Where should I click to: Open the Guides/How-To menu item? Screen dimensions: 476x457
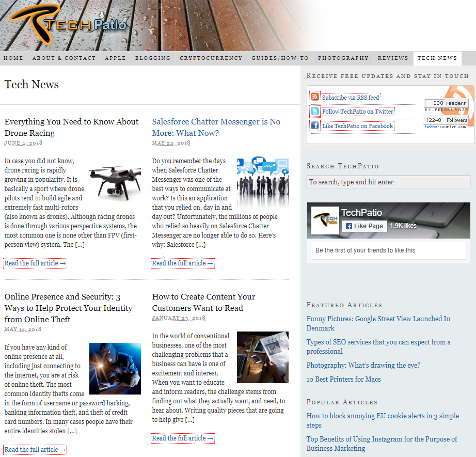click(x=280, y=58)
